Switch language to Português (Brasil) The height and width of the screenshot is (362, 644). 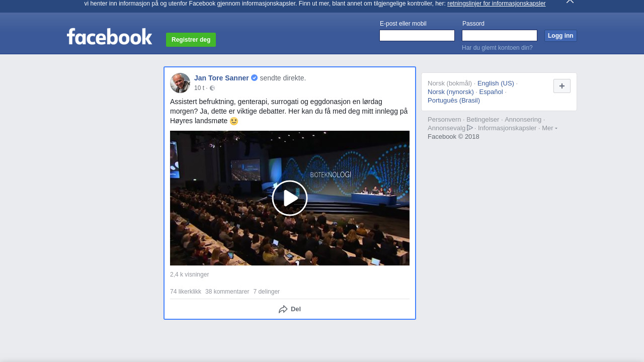tap(454, 101)
